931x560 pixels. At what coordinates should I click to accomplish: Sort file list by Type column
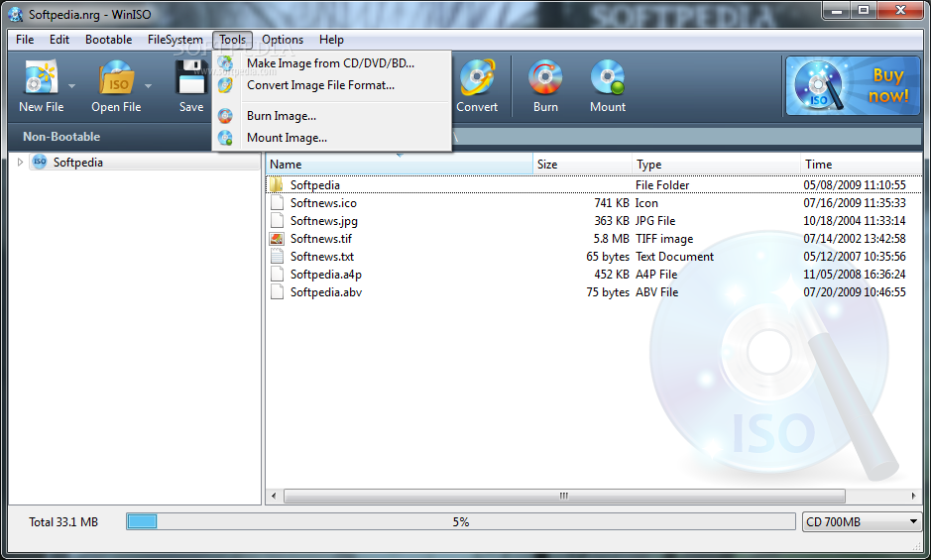(x=716, y=164)
